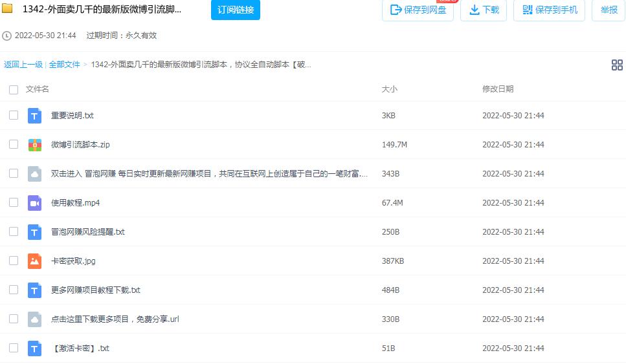The height and width of the screenshot is (364, 626).
Task: Check the box for the 双击进入 冒泡网赚 file
Action: (14, 173)
